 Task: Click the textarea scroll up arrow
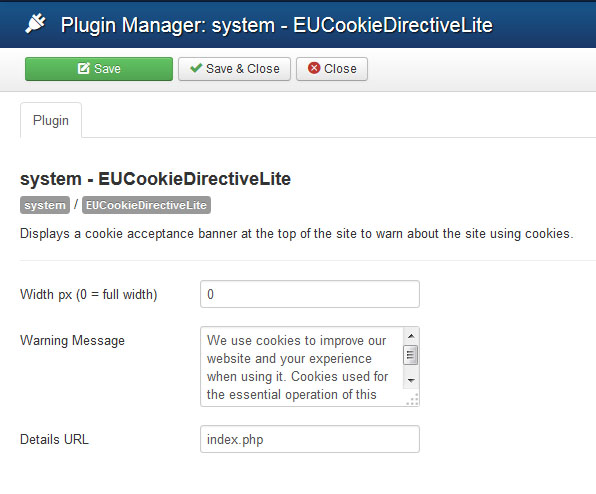click(411, 336)
